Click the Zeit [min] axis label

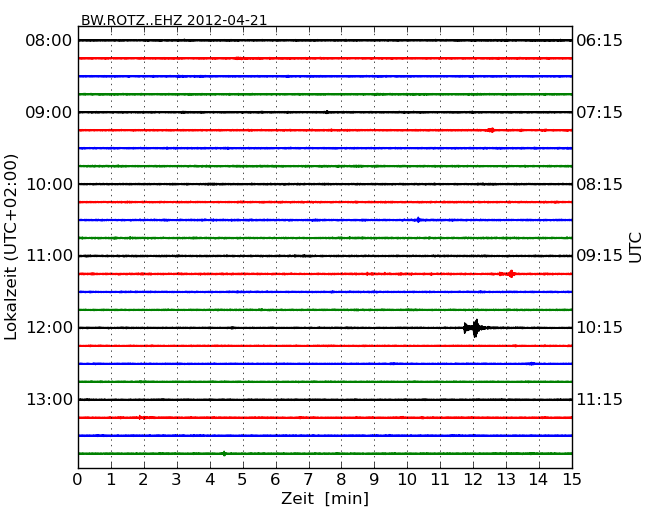325,498
